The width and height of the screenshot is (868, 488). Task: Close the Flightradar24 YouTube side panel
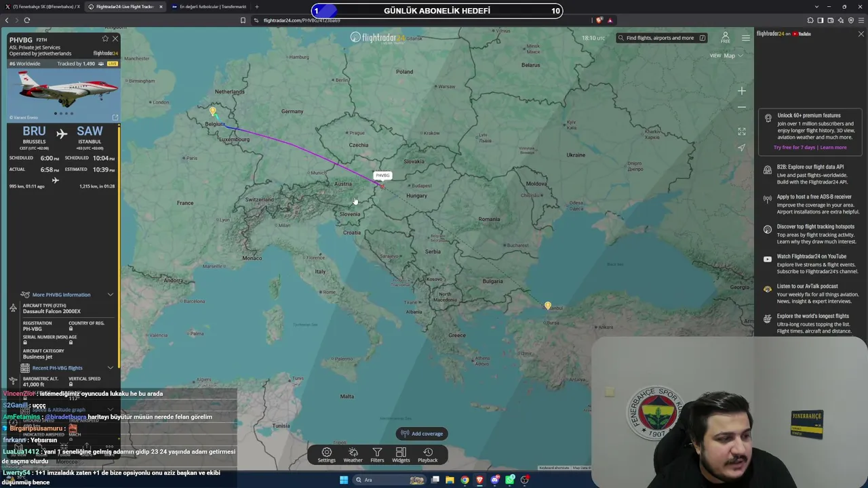pos(861,34)
